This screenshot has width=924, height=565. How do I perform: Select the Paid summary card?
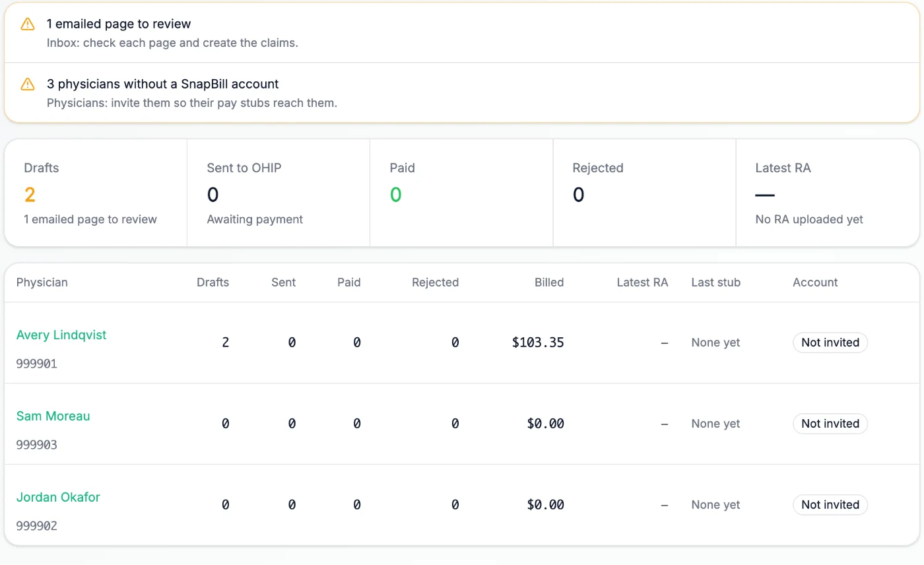(461, 193)
